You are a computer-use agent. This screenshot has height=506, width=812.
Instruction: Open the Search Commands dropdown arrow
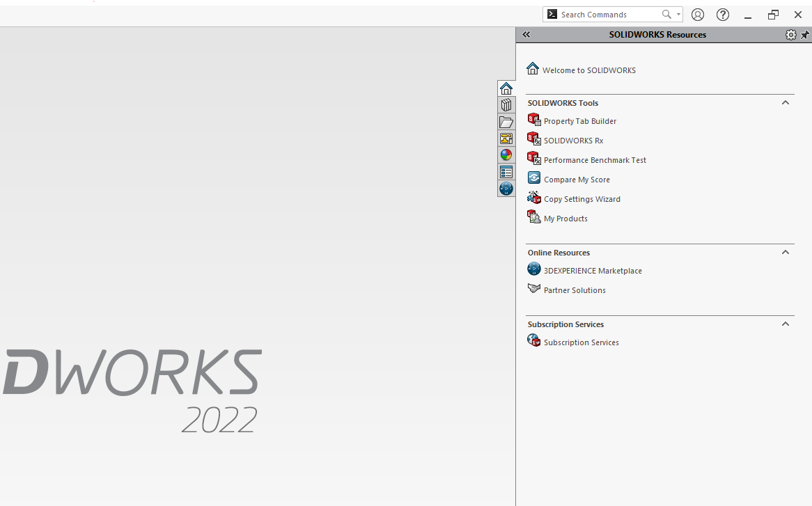tap(678, 15)
